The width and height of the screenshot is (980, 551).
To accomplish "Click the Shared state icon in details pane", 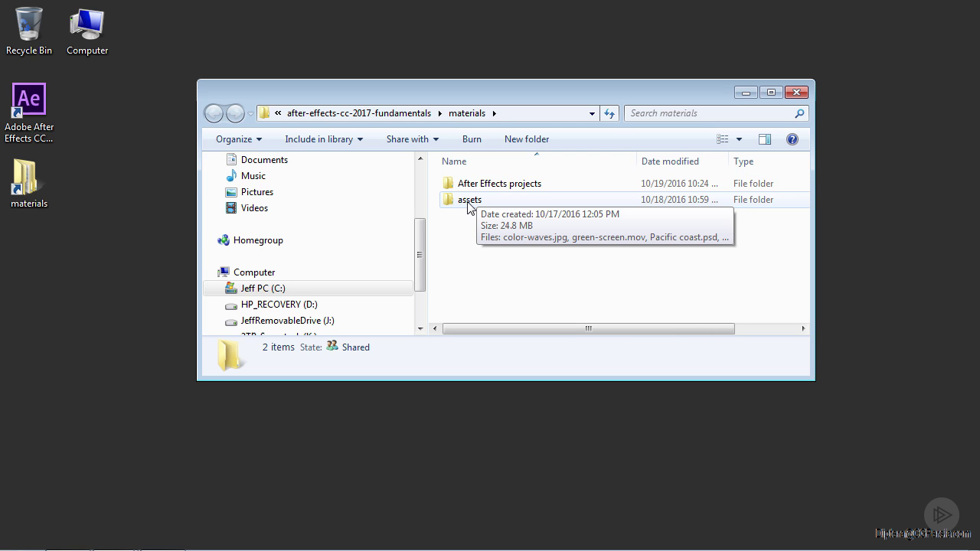I will (x=332, y=347).
